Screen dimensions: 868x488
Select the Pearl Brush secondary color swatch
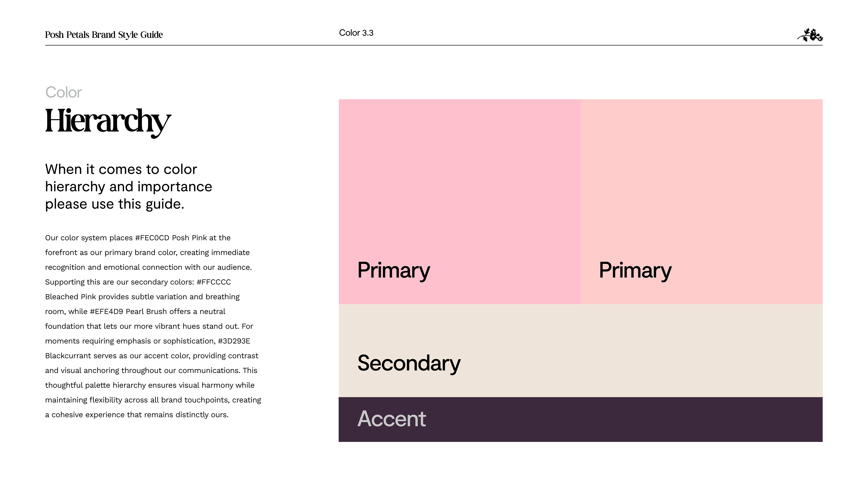tap(580, 351)
